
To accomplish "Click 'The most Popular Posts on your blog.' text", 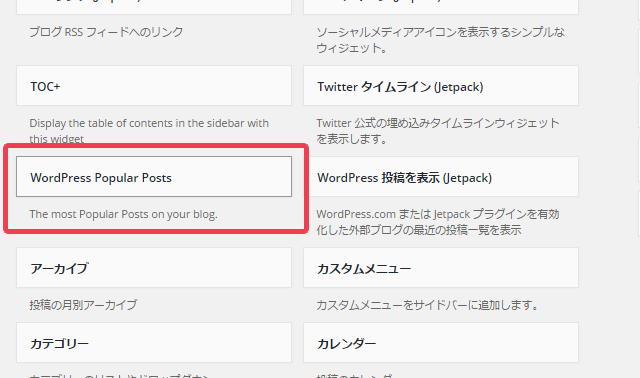I will coord(123,214).
